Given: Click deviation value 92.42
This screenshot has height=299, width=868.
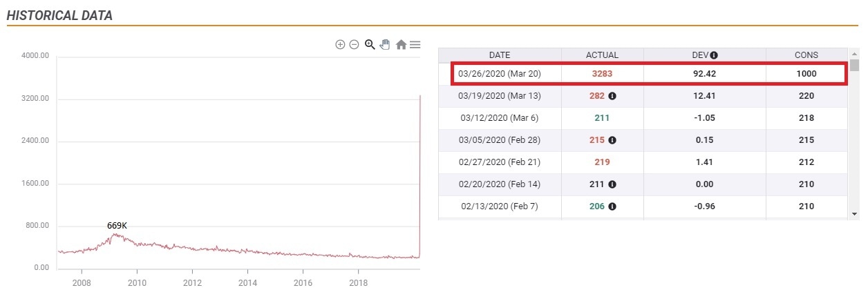Looking at the screenshot, I should click(704, 74).
